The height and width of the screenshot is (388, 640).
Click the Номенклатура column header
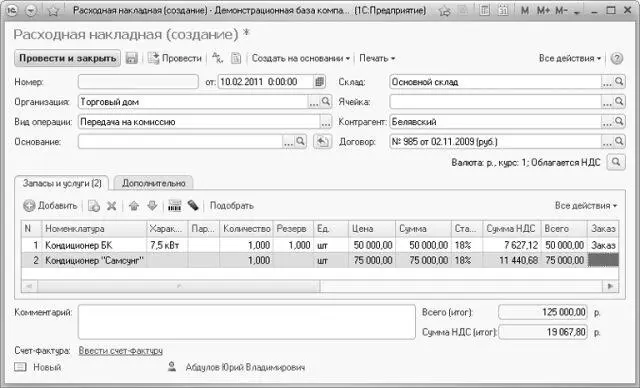click(94, 228)
